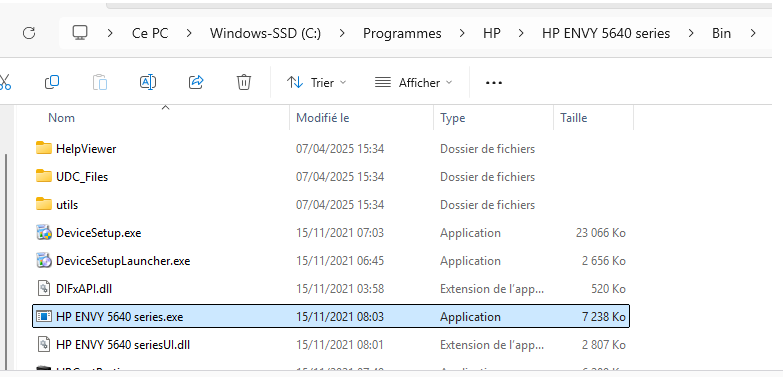
Task: Click the HP ENVY 5640 seriesUI.dll icon
Action: click(x=44, y=345)
